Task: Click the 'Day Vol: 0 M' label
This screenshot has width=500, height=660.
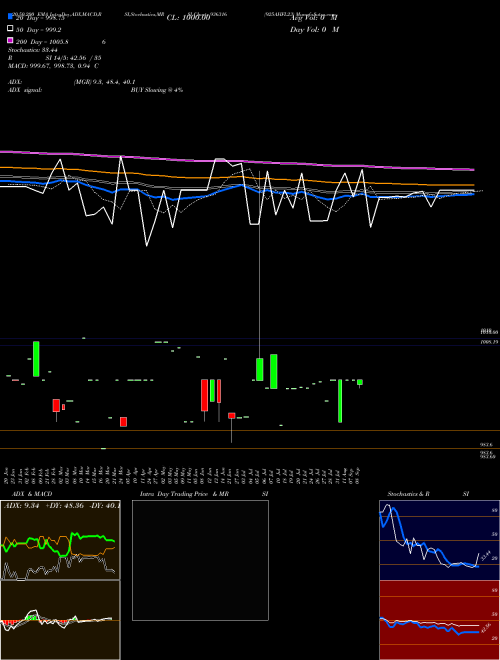Action: pos(314,29)
